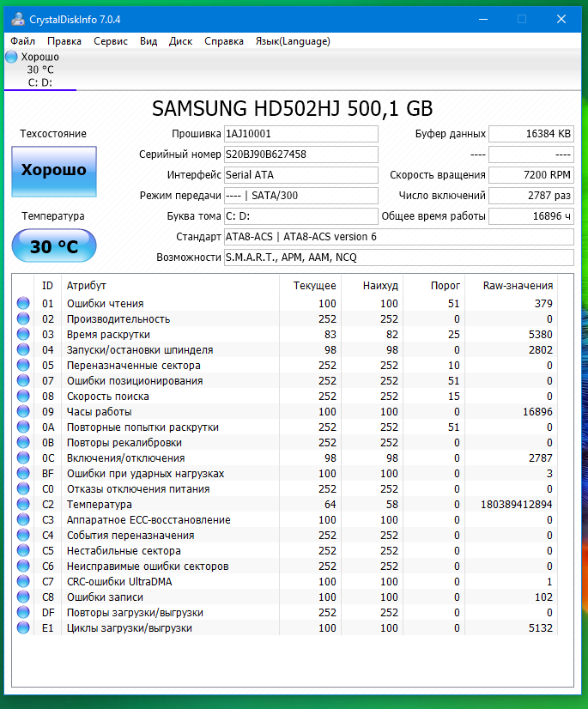Viewport: 588px width, 709px height.
Task: Click the disk title SAMSUNG HD502HJ 500,1 GB
Action: tap(292, 108)
